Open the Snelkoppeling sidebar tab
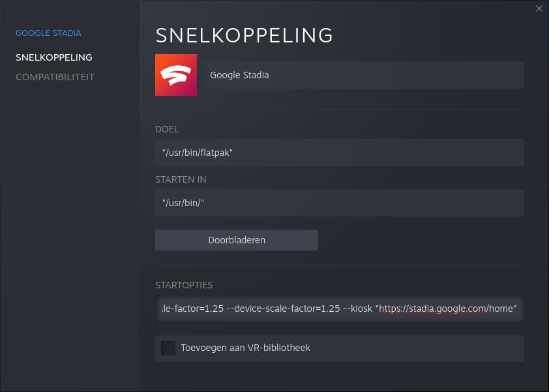The width and height of the screenshot is (549, 392). click(x=54, y=57)
